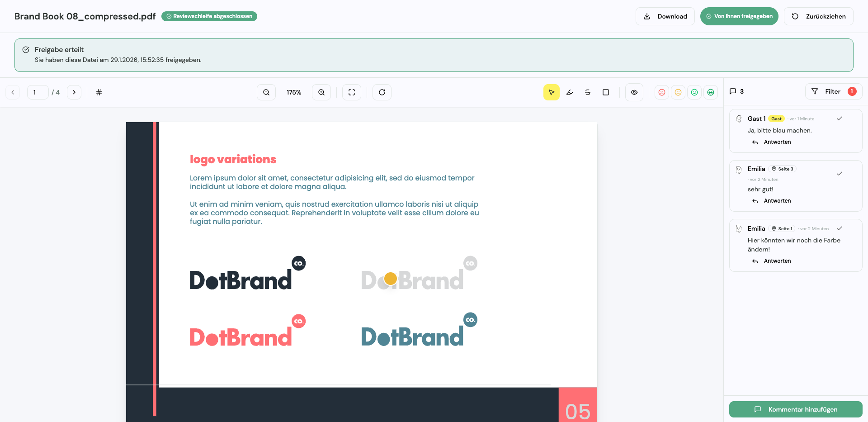Select the strikethrough annotation tool
This screenshot has width=868, height=422.
coord(588,92)
